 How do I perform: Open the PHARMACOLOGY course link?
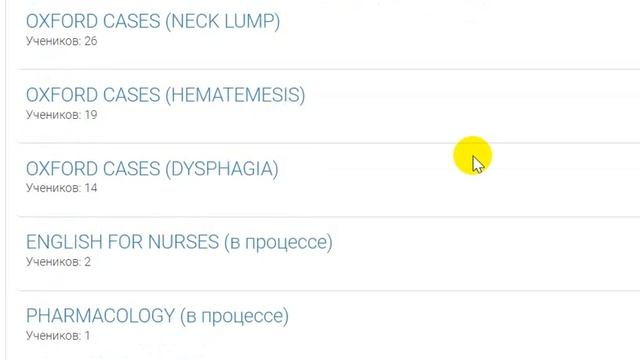click(157, 316)
